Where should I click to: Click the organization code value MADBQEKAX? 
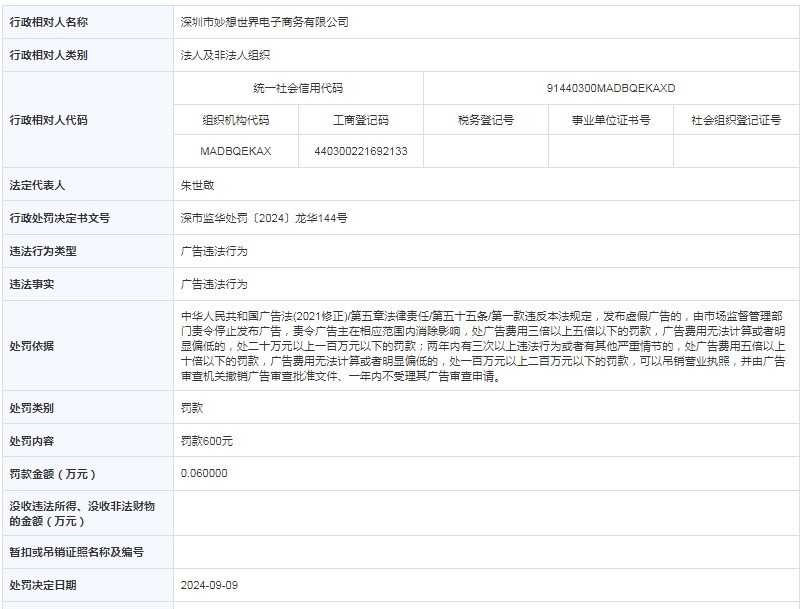(235, 151)
